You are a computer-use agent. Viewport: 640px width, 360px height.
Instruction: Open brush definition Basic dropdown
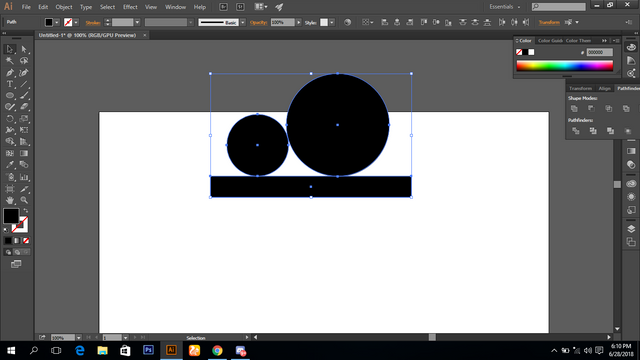(x=243, y=22)
